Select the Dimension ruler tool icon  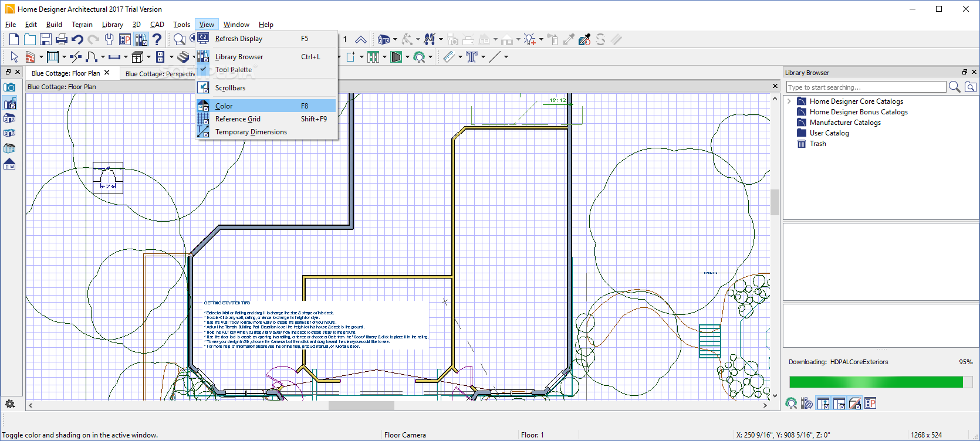(449, 57)
